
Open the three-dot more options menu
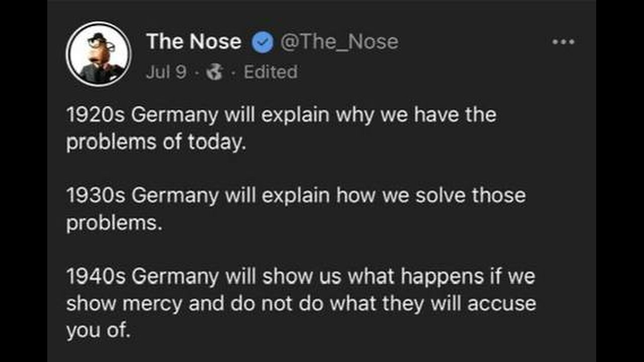click(x=563, y=42)
